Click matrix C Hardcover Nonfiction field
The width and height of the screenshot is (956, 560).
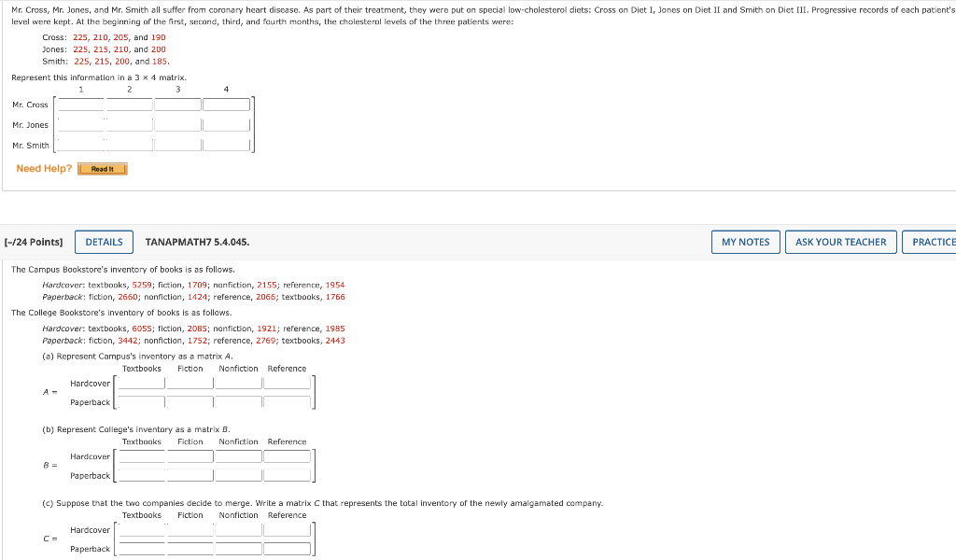(x=238, y=530)
